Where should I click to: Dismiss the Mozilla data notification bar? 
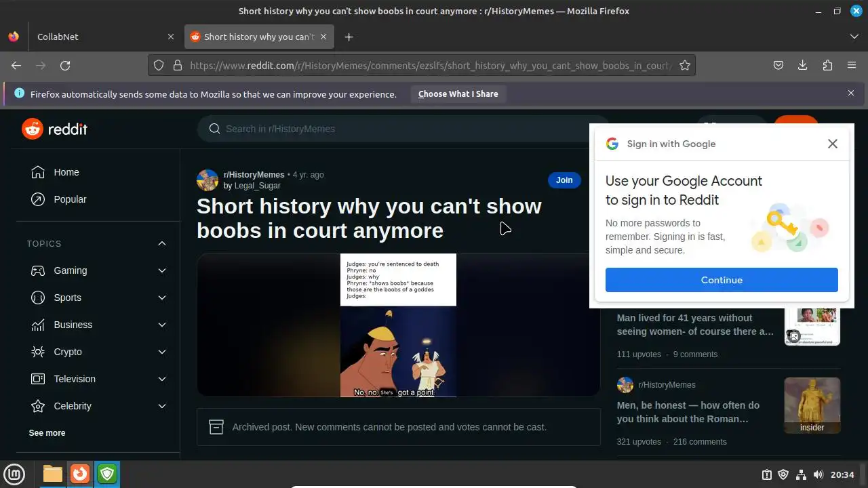(x=851, y=93)
